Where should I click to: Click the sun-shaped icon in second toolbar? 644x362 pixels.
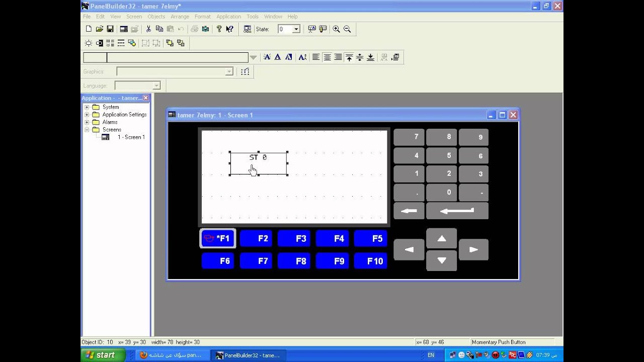point(89,43)
